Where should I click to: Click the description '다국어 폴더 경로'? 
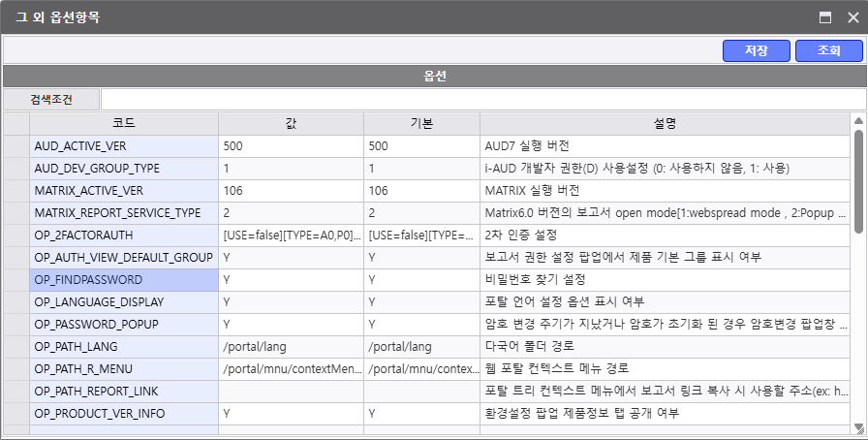pyautogui.click(x=529, y=347)
